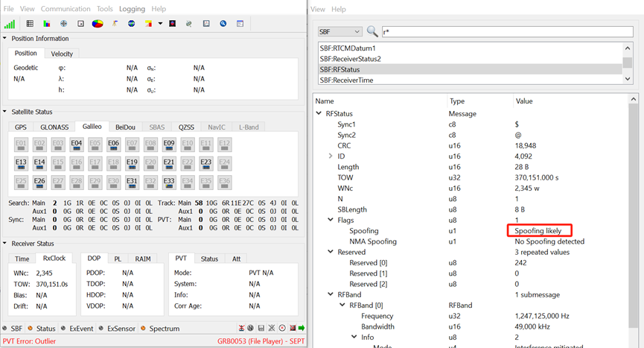The width and height of the screenshot is (644, 348).
Task: Open the grid table view icon
Action: [30, 24]
